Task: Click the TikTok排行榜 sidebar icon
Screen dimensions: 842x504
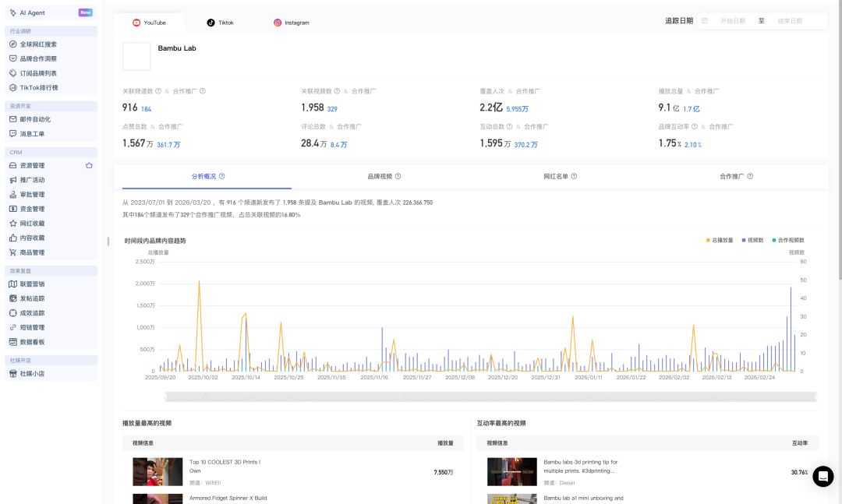Action: pos(12,87)
